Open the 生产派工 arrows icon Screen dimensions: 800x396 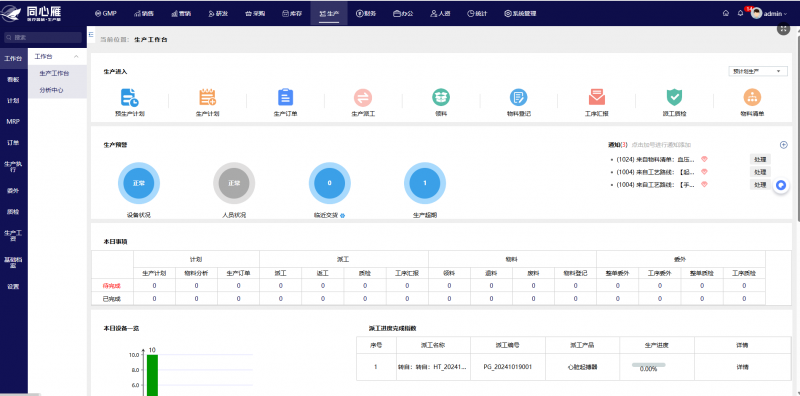tap(363, 97)
